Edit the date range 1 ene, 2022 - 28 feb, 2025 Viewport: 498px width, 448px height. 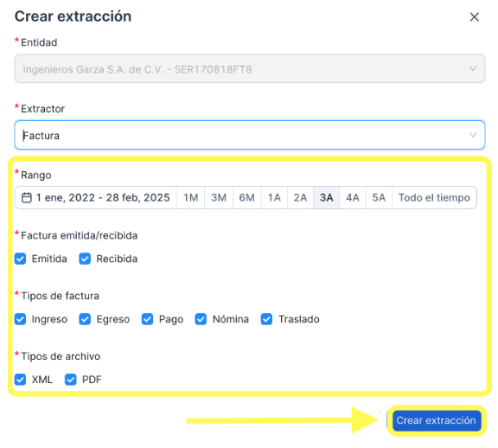coord(103,198)
